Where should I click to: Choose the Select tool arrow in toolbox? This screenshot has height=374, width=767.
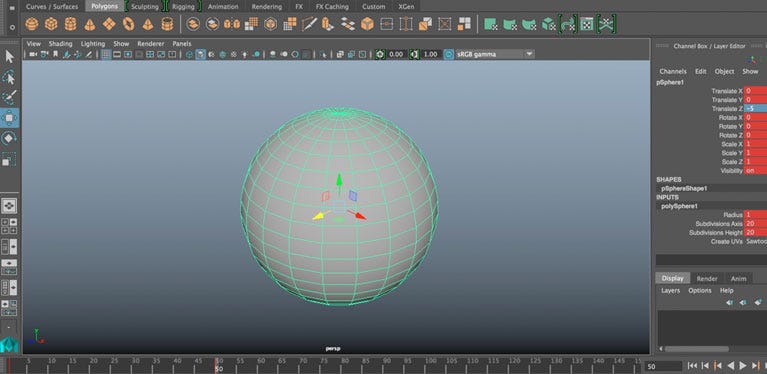pos(9,57)
